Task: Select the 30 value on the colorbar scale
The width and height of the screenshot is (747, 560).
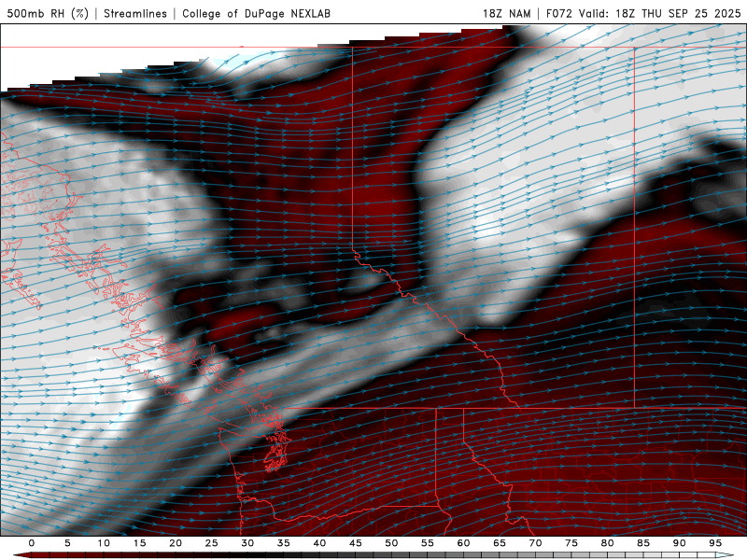Action: (247, 543)
